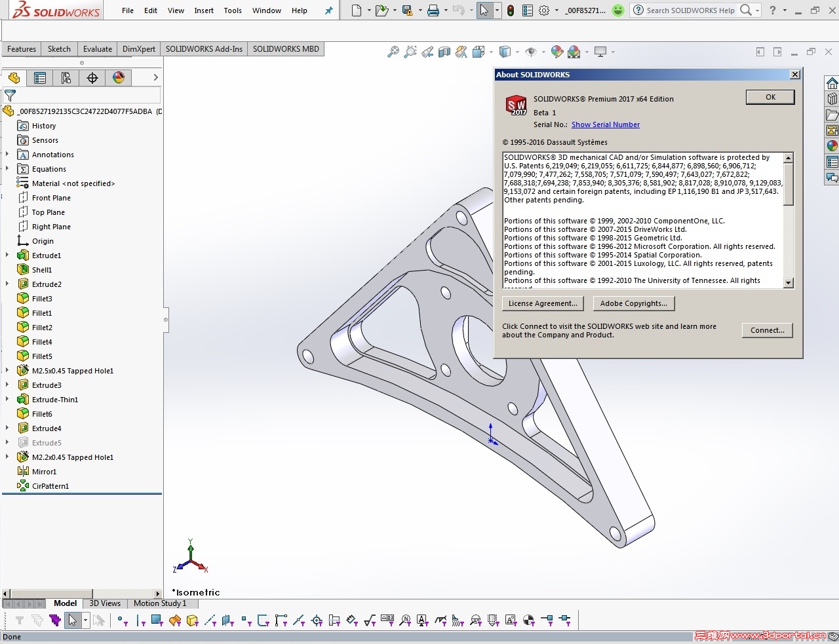Save the part with the Save icon
The height and width of the screenshot is (644, 839).
click(x=407, y=10)
